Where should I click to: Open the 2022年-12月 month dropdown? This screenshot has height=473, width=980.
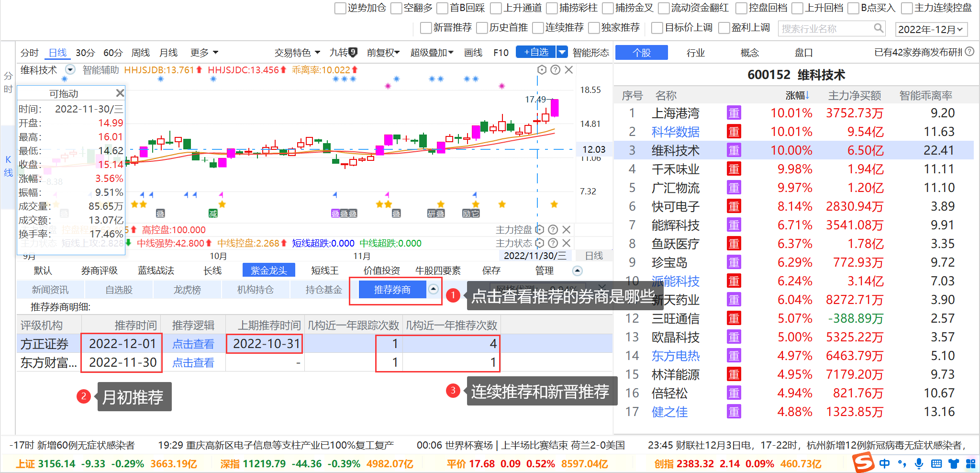931,29
